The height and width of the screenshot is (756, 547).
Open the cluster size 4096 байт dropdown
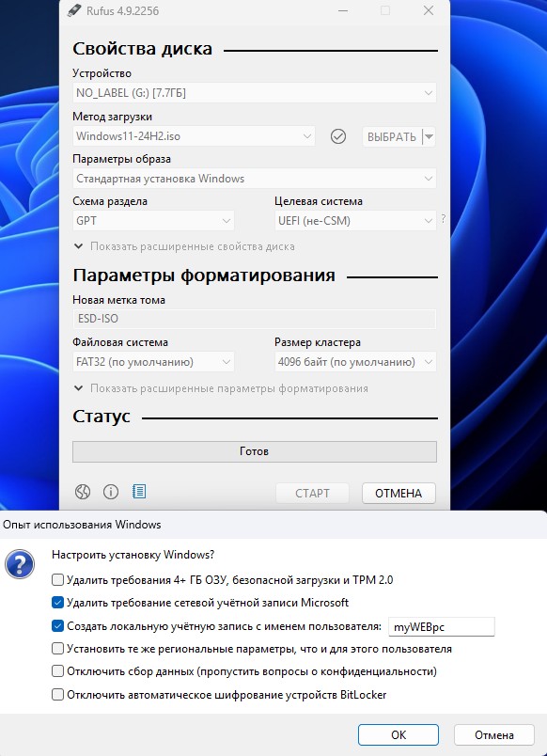click(355, 362)
